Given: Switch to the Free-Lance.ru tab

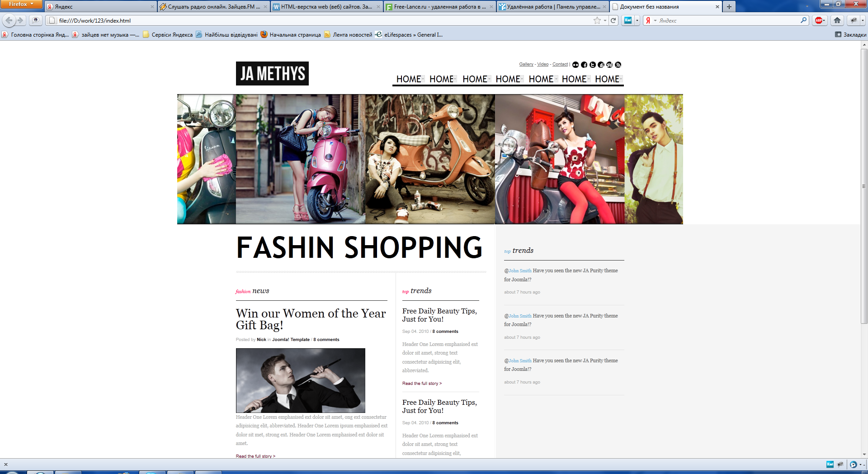Looking at the screenshot, I should pyautogui.click(x=439, y=7).
